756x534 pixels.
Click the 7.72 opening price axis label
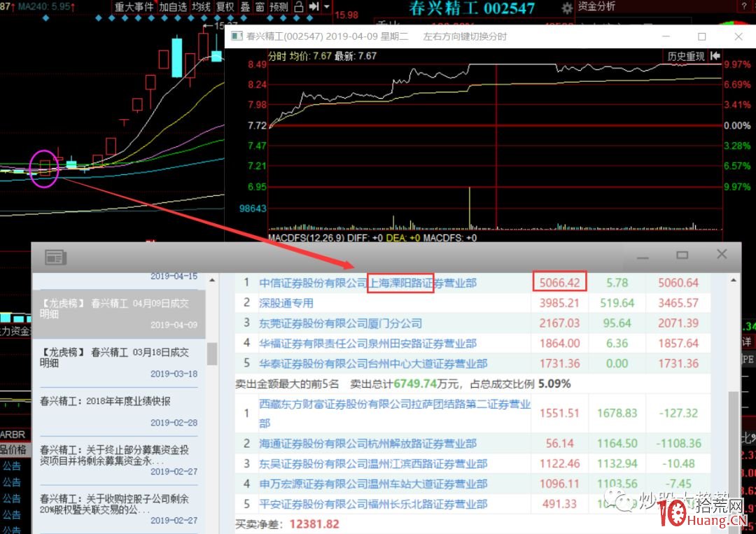coord(257,126)
